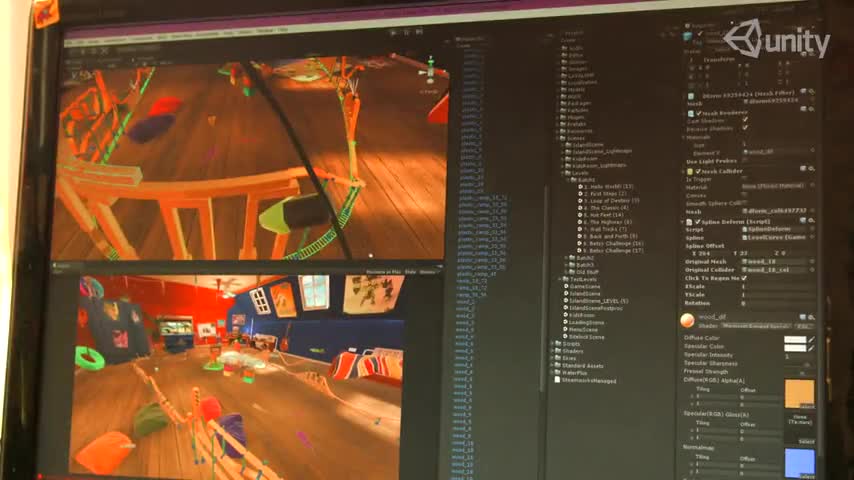Collapse the TestLevels folder

click(x=560, y=279)
